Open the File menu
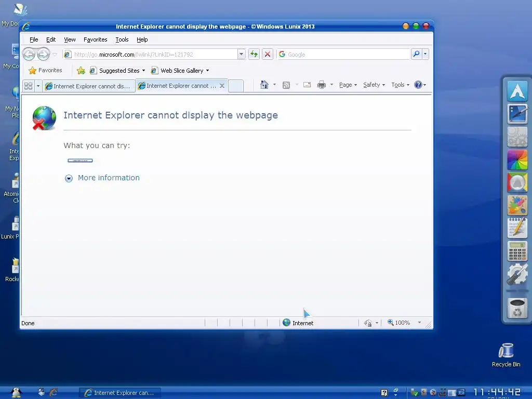 34,39
